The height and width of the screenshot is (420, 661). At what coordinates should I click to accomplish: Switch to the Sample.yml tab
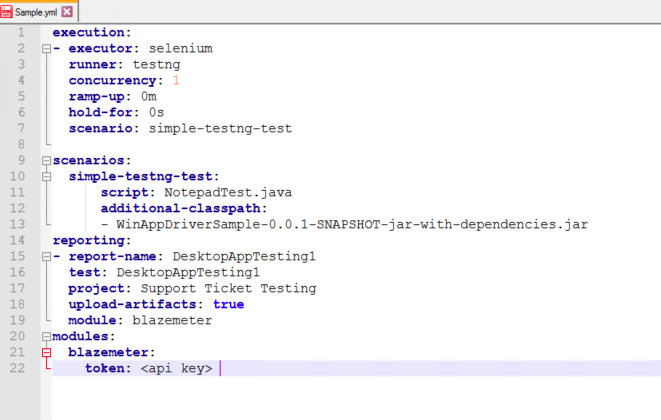(38, 12)
